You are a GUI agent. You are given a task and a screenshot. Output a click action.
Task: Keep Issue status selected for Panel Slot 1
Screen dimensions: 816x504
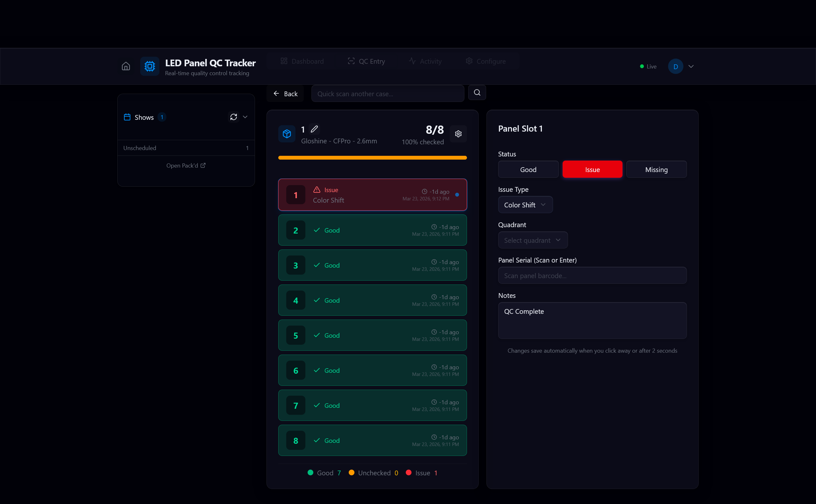click(592, 169)
